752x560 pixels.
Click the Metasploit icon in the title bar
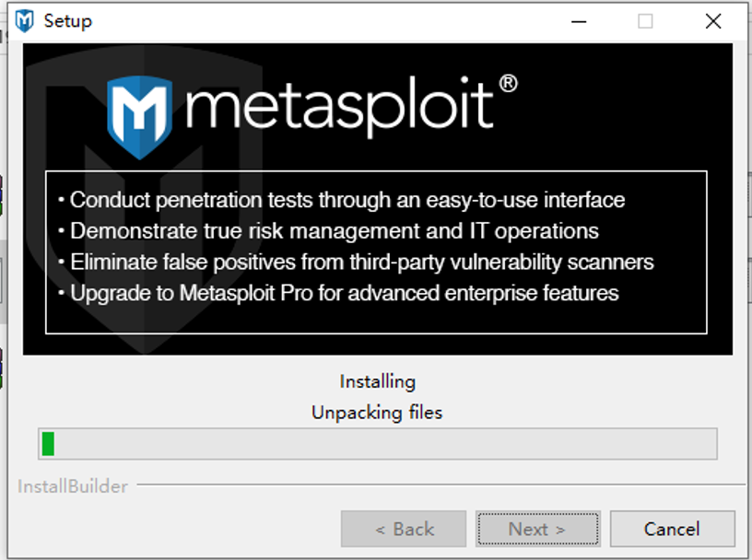tap(25, 21)
